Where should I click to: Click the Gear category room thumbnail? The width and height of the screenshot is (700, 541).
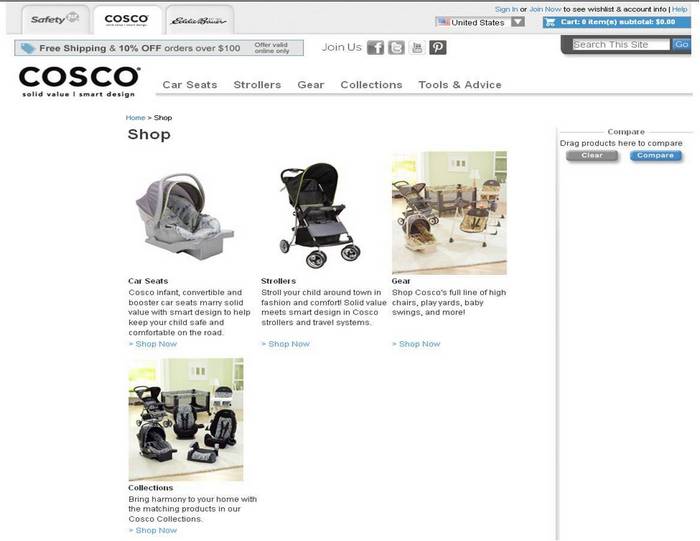tap(449, 213)
